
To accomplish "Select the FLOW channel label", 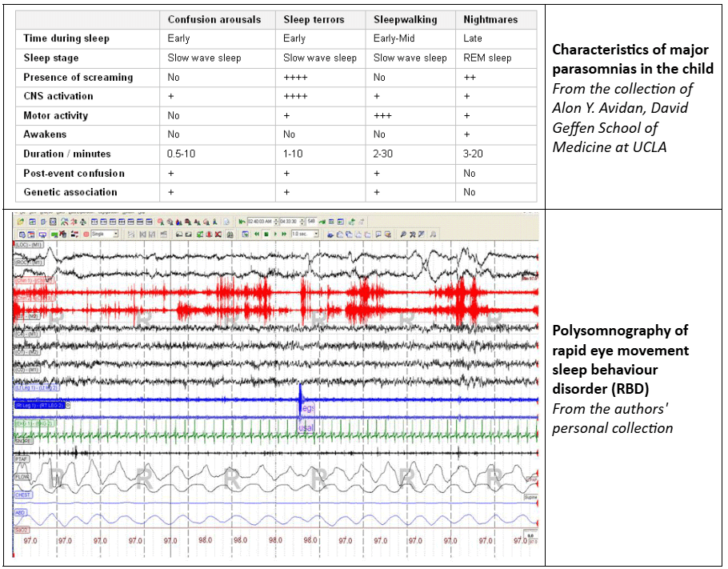I will click(x=22, y=476).
